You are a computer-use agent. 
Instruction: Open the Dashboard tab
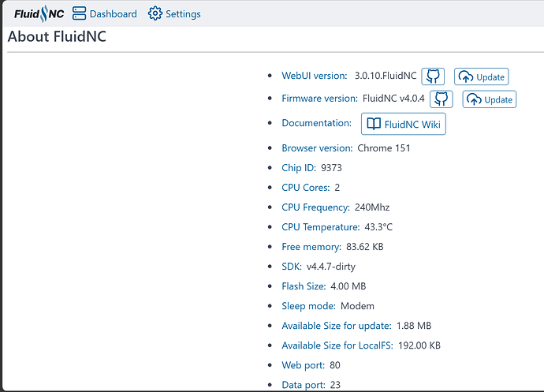pyautogui.click(x=104, y=14)
